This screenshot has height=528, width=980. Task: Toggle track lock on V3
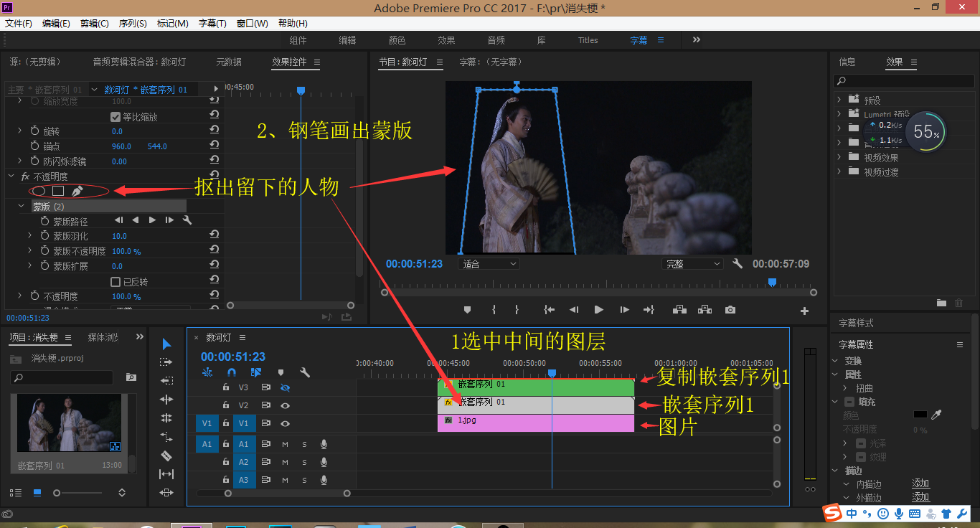(226, 387)
